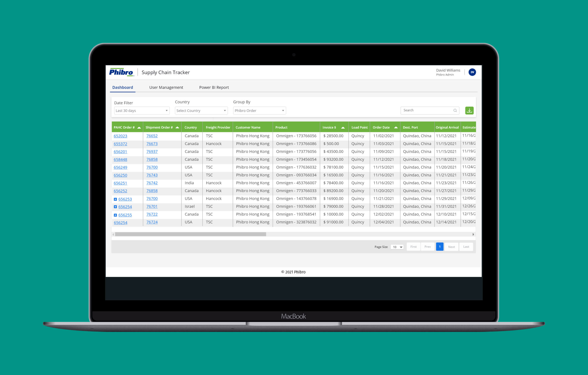Screen dimensions: 588x375
Task: Click the green download export icon
Action: (469, 110)
